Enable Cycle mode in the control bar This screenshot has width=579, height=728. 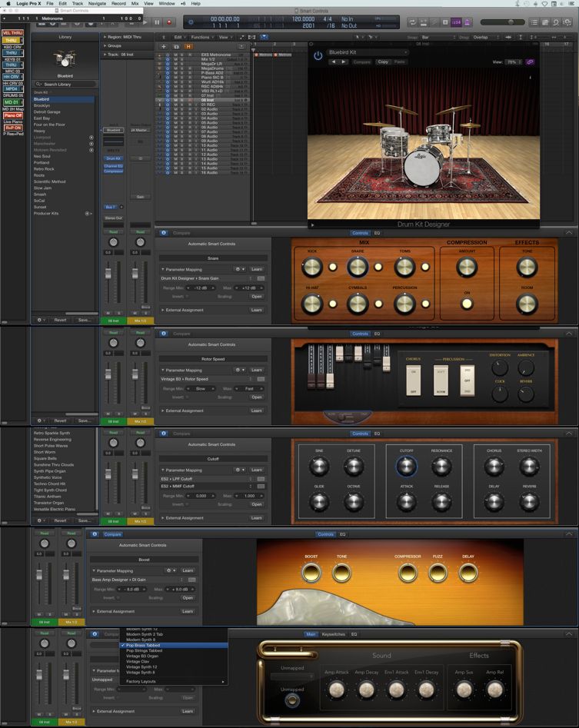pyautogui.click(x=412, y=22)
